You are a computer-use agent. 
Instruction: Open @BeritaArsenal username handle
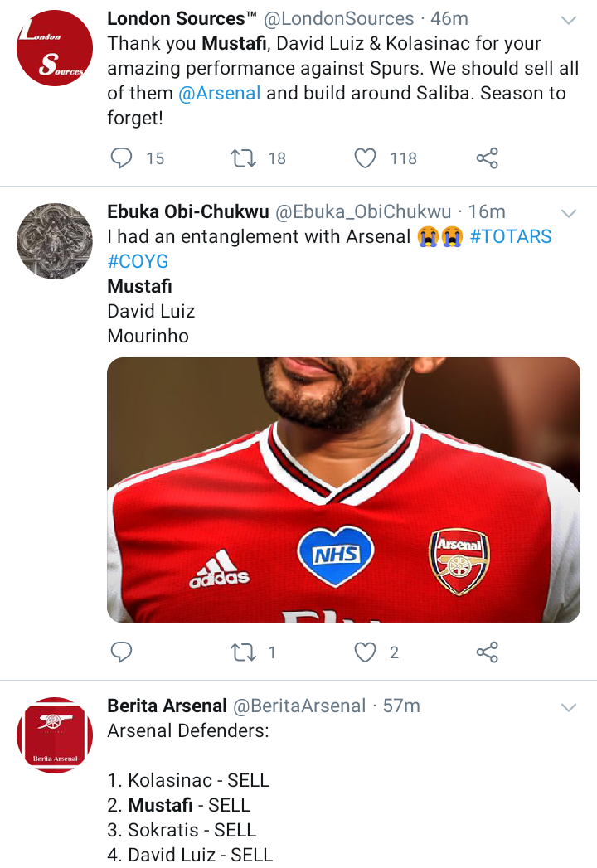(x=298, y=706)
